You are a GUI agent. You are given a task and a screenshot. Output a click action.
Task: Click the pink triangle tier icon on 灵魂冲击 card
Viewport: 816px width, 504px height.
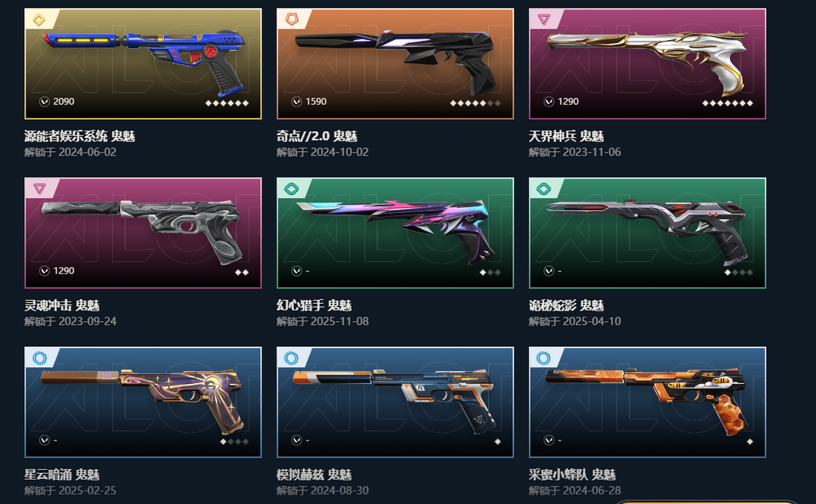click(x=39, y=188)
